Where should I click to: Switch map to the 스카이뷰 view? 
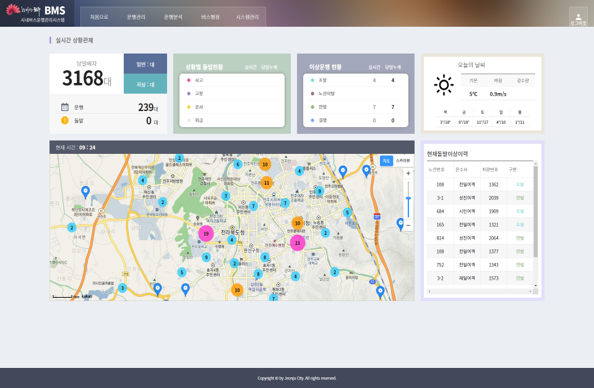point(403,161)
